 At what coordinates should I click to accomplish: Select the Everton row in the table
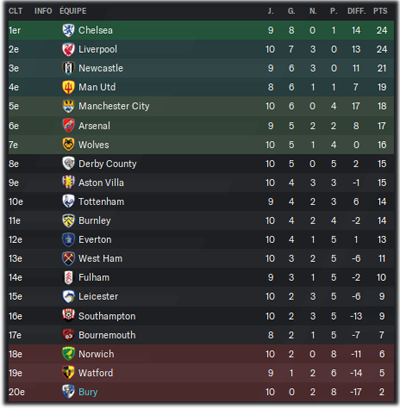point(201,240)
